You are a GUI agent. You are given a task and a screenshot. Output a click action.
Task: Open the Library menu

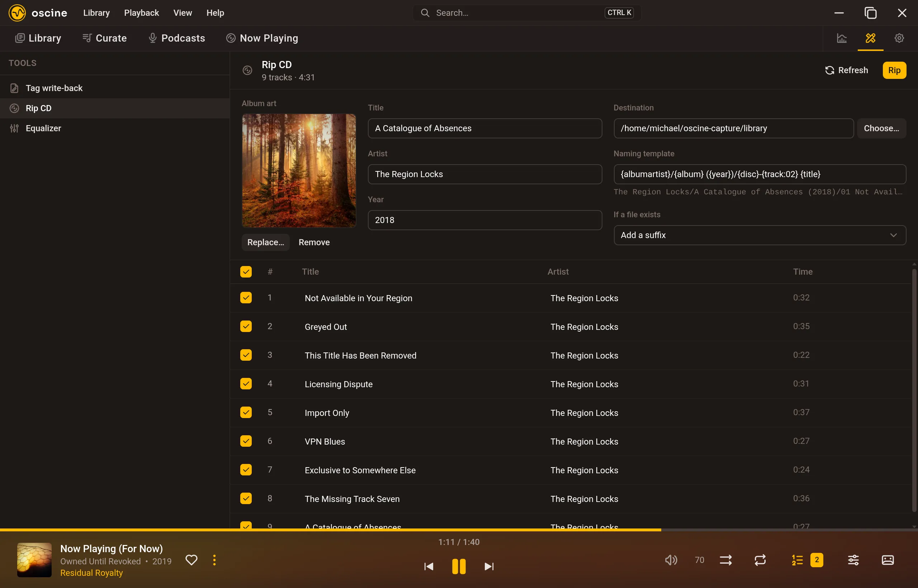pos(96,13)
